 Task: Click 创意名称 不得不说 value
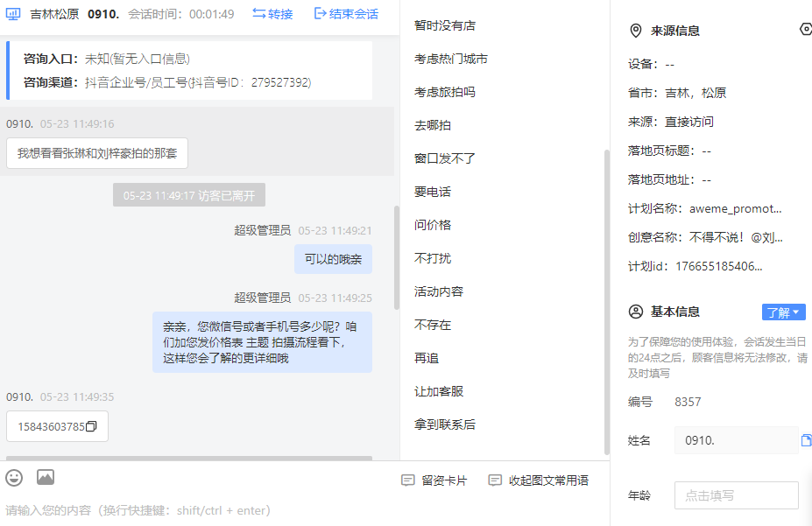coord(736,238)
